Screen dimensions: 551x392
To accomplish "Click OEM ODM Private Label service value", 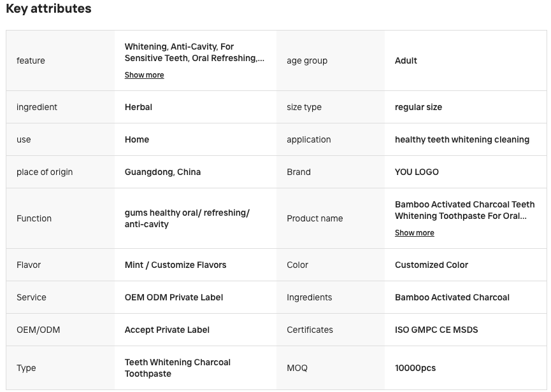I will (x=174, y=298).
